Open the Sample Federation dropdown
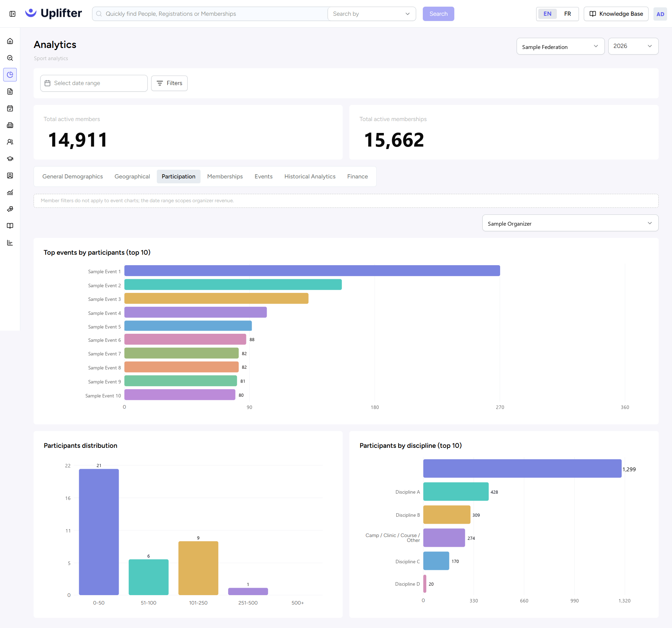 click(x=560, y=47)
